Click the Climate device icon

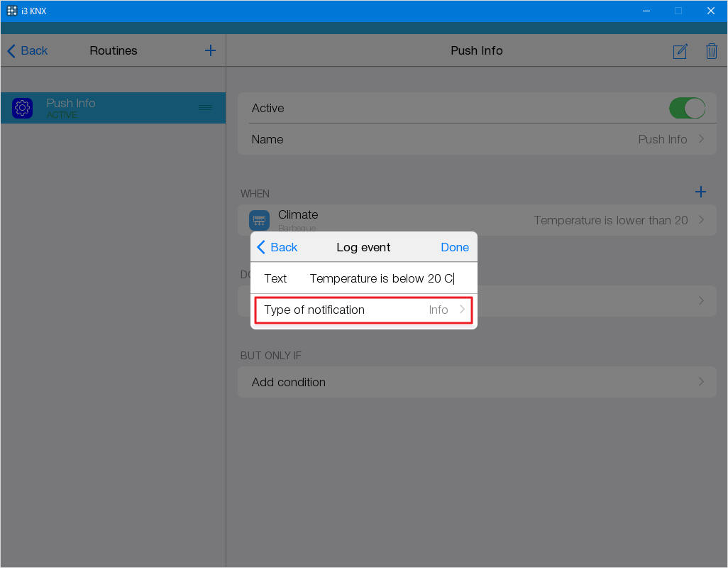pos(259,220)
